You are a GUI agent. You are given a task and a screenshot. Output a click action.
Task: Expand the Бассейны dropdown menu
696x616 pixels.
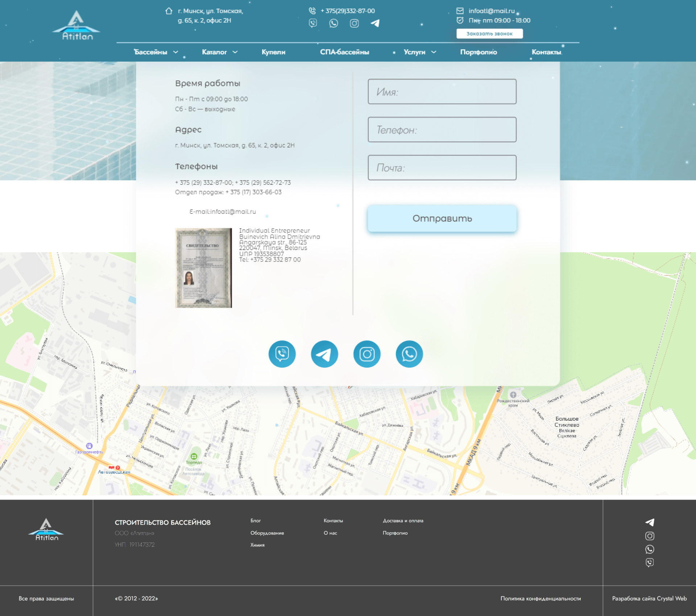[156, 52]
